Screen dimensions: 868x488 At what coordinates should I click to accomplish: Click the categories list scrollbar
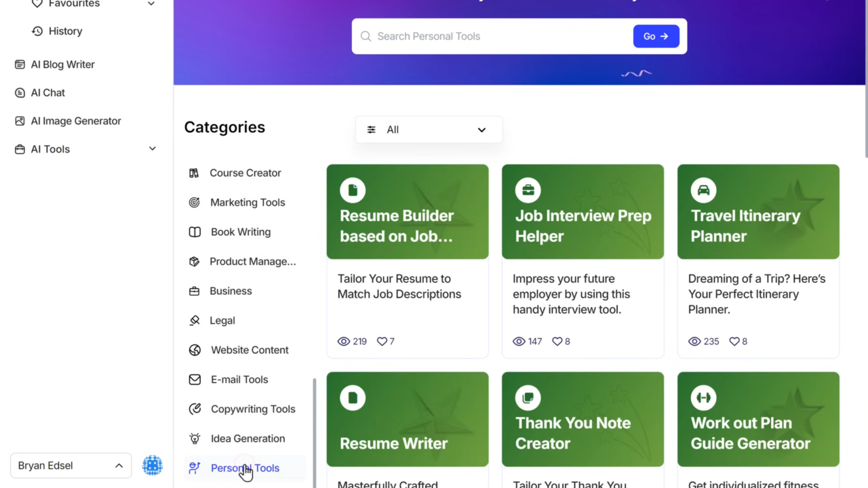click(x=314, y=432)
